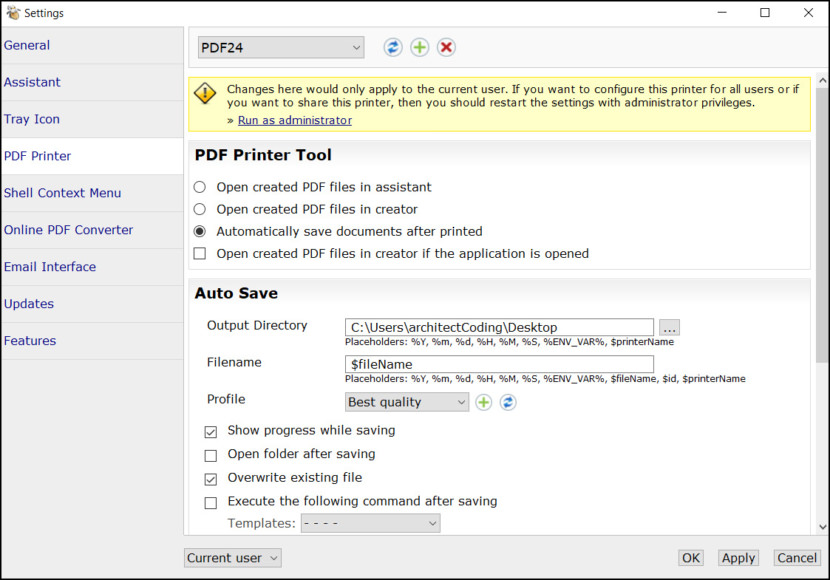Click the PDF24 icon in the title bar
The image size is (830, 580).
11,12
